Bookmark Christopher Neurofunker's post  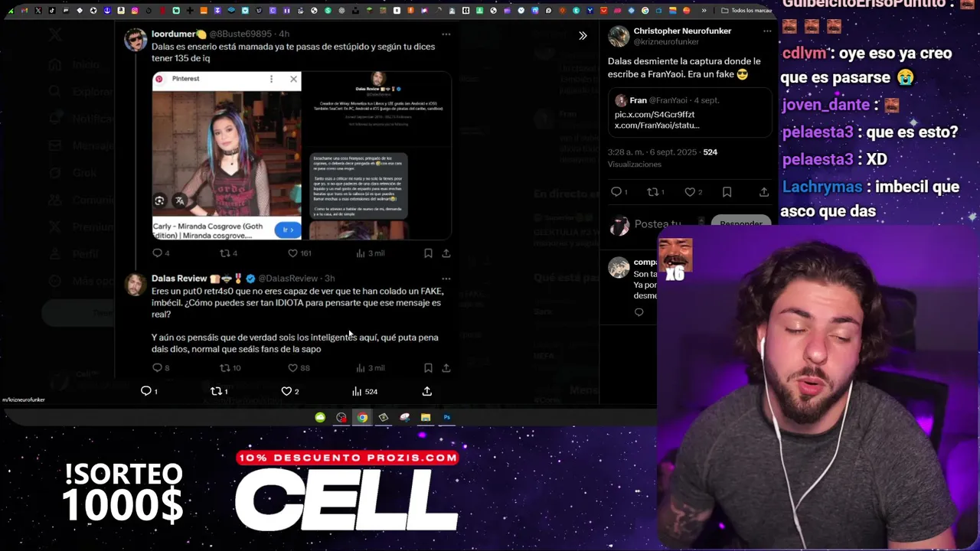coord(727,192)
